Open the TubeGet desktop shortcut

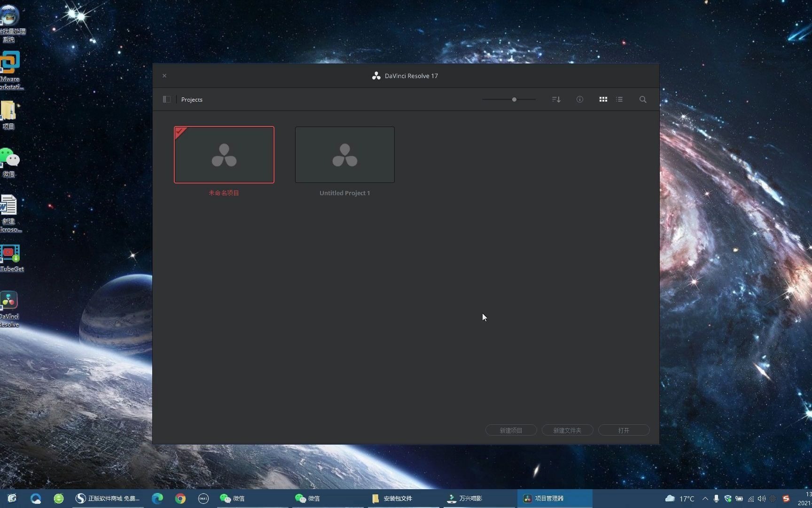click(x=11, y=258)
